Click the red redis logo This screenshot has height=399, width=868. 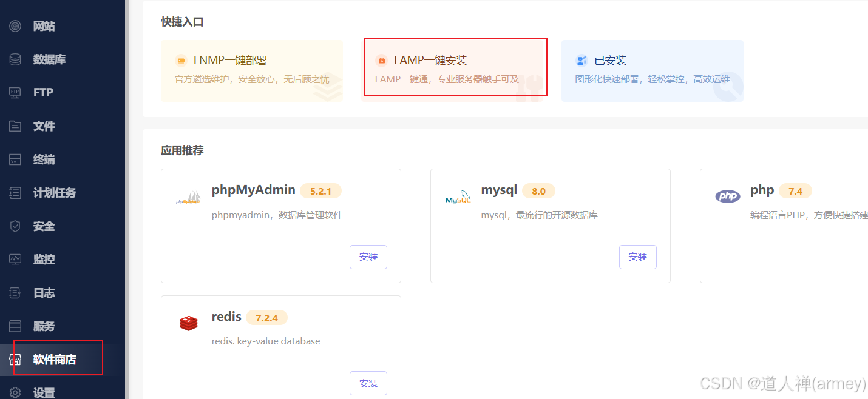pyautogui.click(x=189, y=323)
